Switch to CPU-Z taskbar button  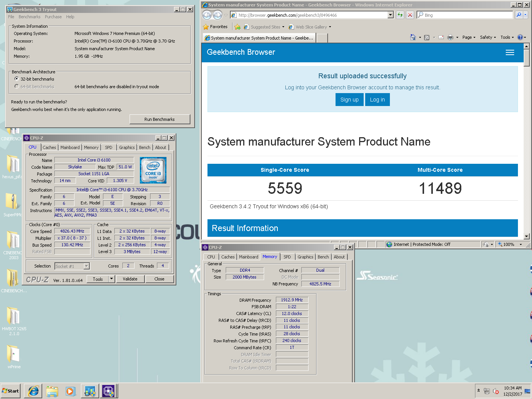pyautogui.click(x=108, y=391)
